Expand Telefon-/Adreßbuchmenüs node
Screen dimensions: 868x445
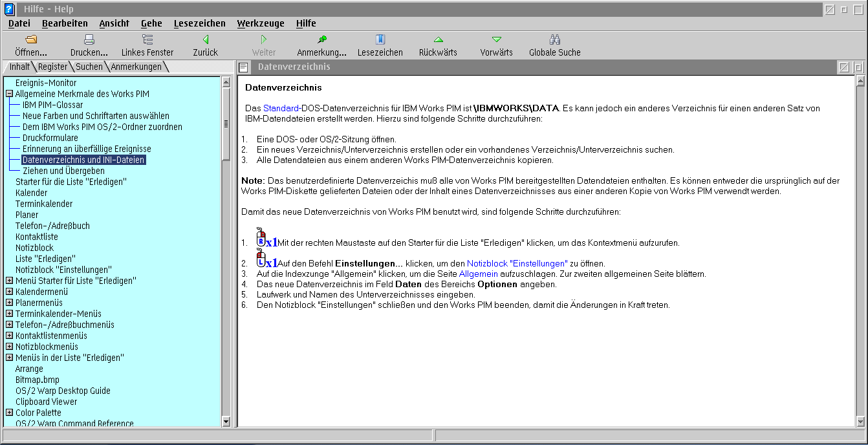(10, 325)
